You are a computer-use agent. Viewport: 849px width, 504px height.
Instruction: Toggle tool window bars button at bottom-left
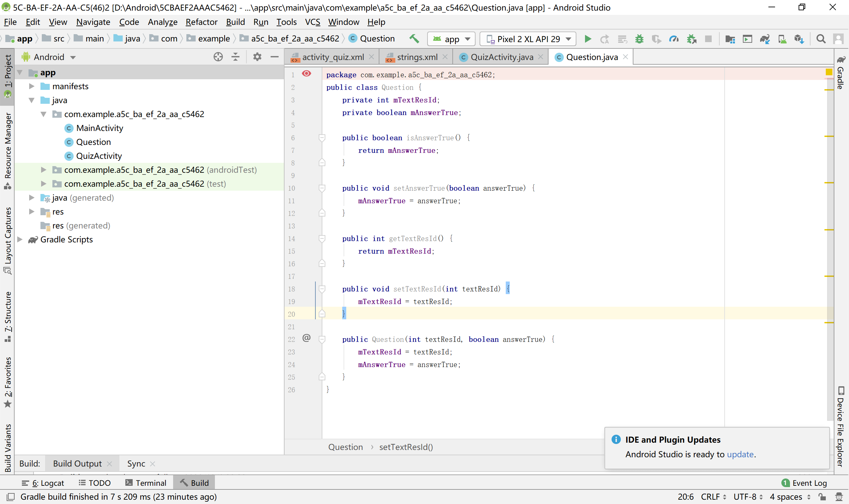coord(11,497)
